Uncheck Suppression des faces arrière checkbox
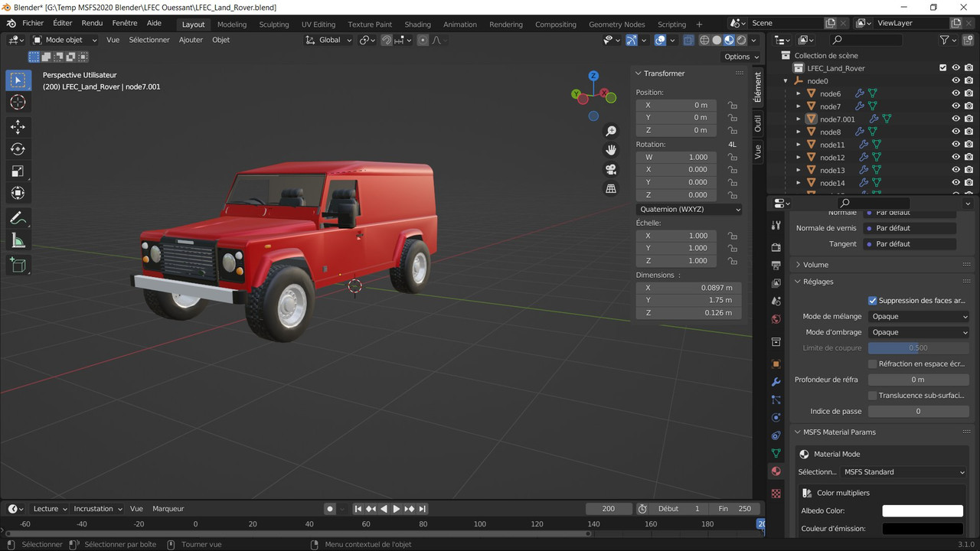The image size is (980, 551). (x=872, y=301)
